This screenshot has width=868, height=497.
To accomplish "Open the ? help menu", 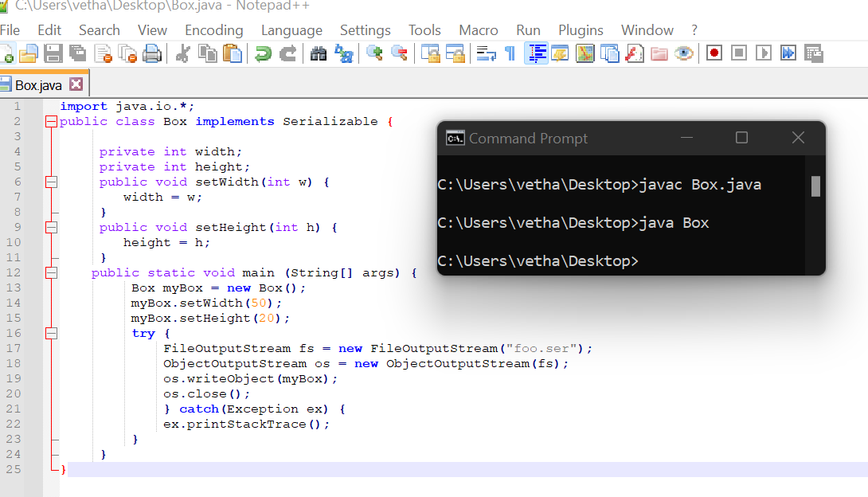I will point(694,30).
